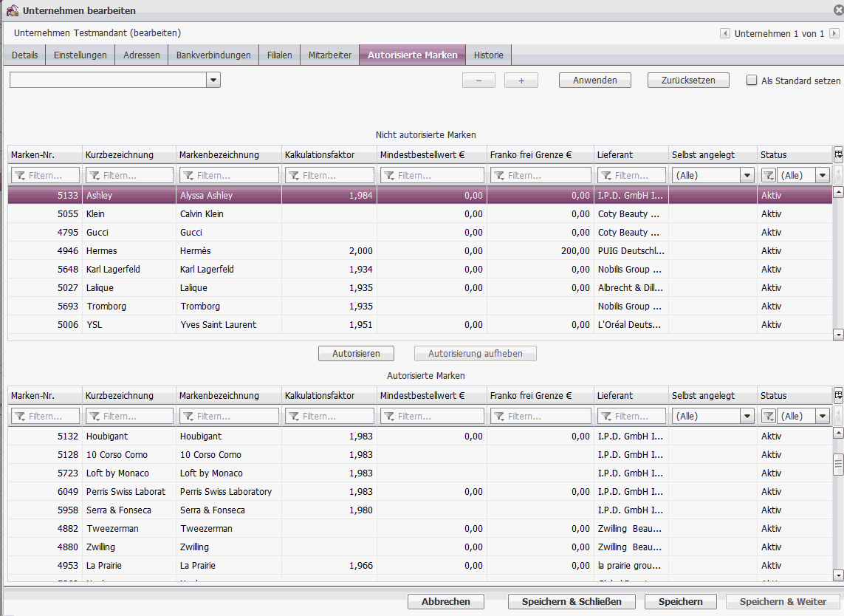Select the Hermès brand row

click(x=420, y=251)
